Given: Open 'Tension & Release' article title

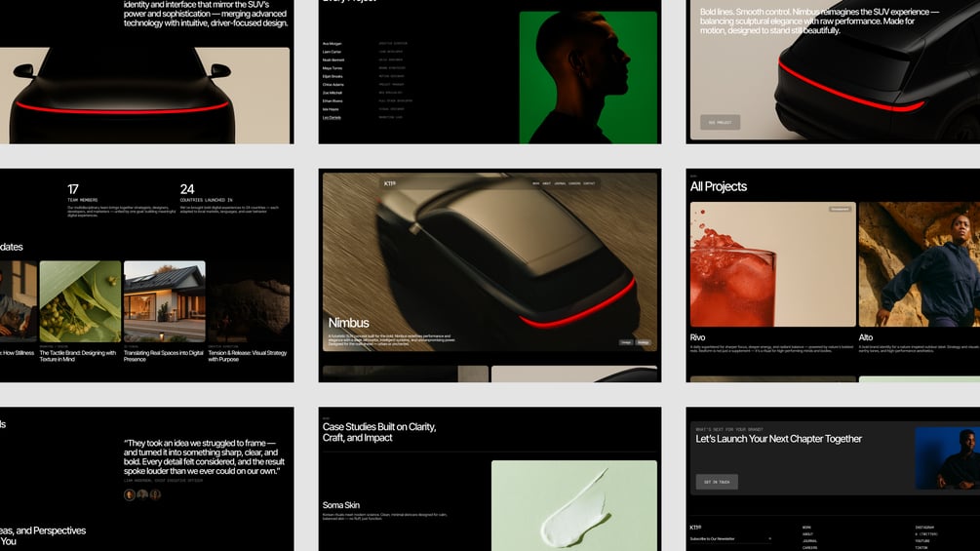Looking at the screenshot, I should point(248,356).
